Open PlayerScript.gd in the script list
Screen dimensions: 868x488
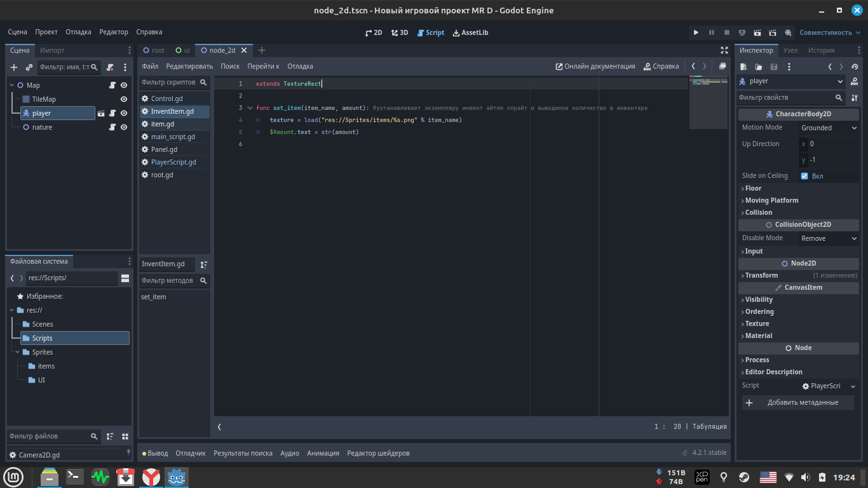[173, 162]
